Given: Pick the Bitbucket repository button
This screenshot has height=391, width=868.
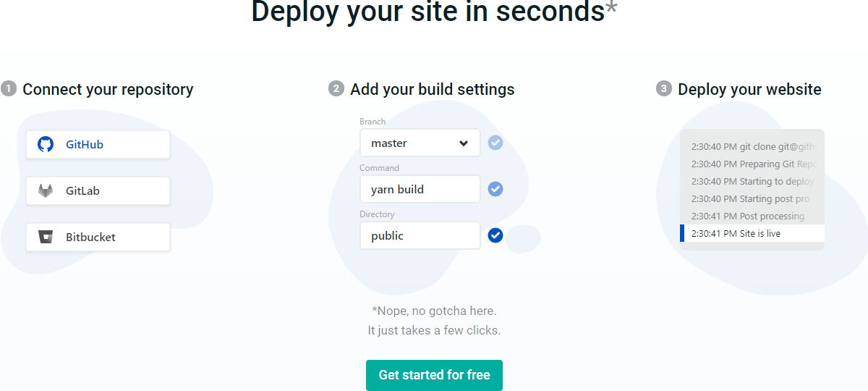Looking at the screenshot, I should (x=98, y=237).
